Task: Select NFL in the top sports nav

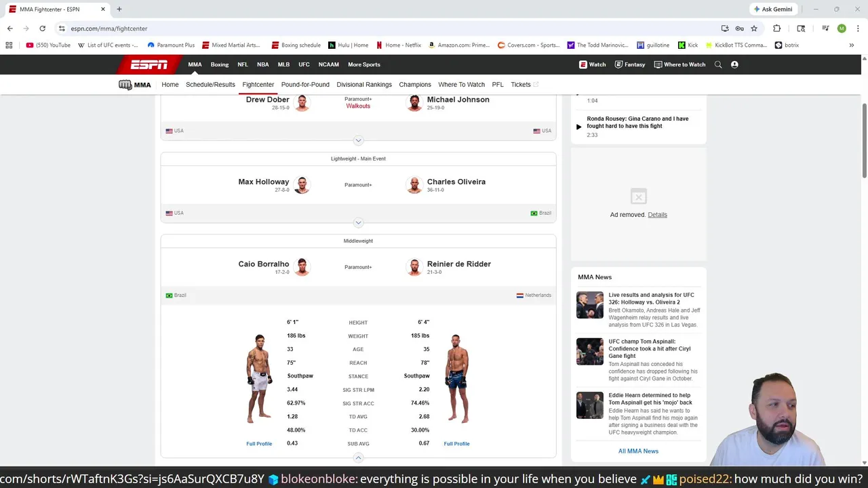Action: 243,64
